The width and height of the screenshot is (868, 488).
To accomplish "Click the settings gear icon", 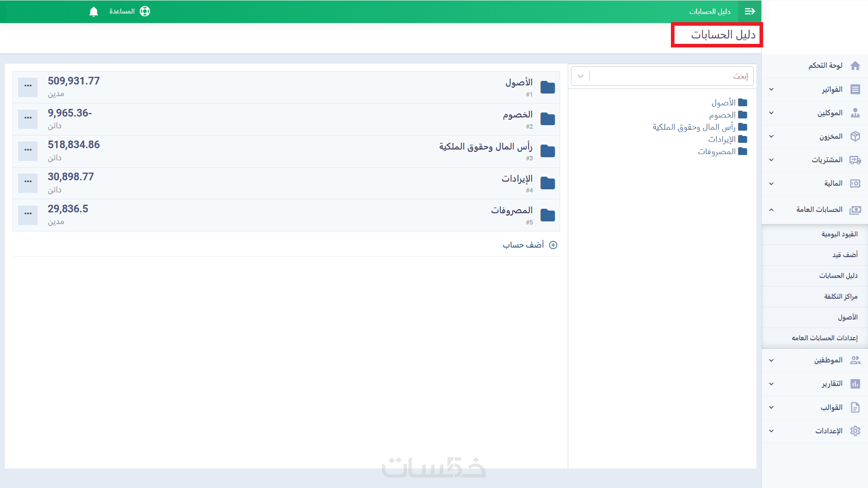I will pos(855,431).
